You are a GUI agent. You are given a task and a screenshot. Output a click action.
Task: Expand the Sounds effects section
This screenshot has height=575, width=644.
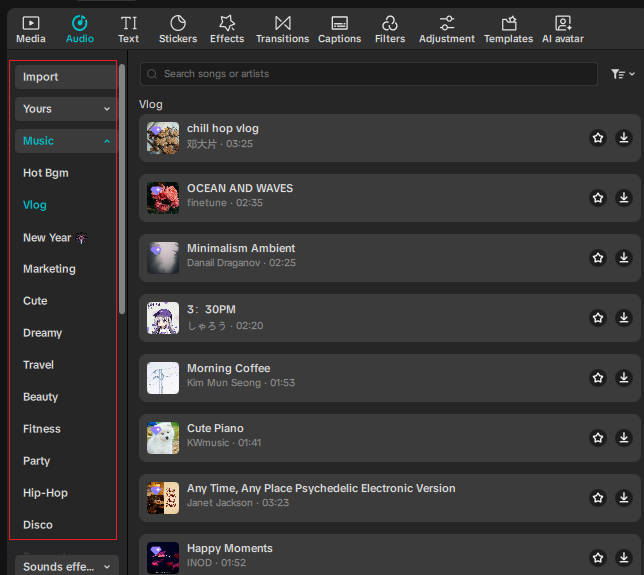66,567
